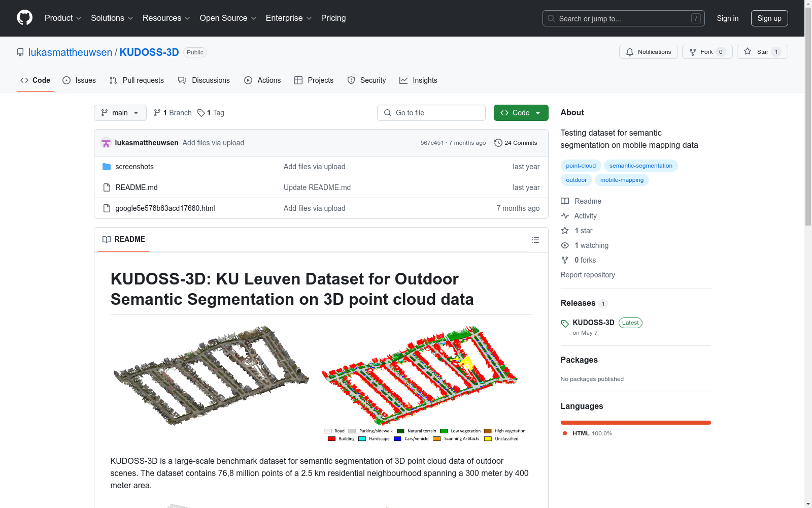Click the lukasmattheuwsen avatar in commit row
Screen dimensions: 812x508
(x=106, y=143)
